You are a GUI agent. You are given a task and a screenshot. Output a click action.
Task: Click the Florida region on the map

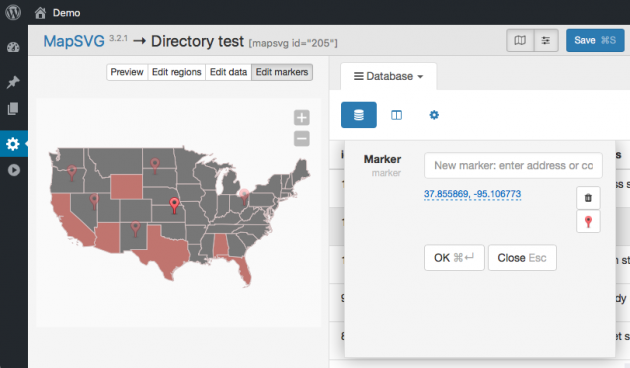coord(243,270)
